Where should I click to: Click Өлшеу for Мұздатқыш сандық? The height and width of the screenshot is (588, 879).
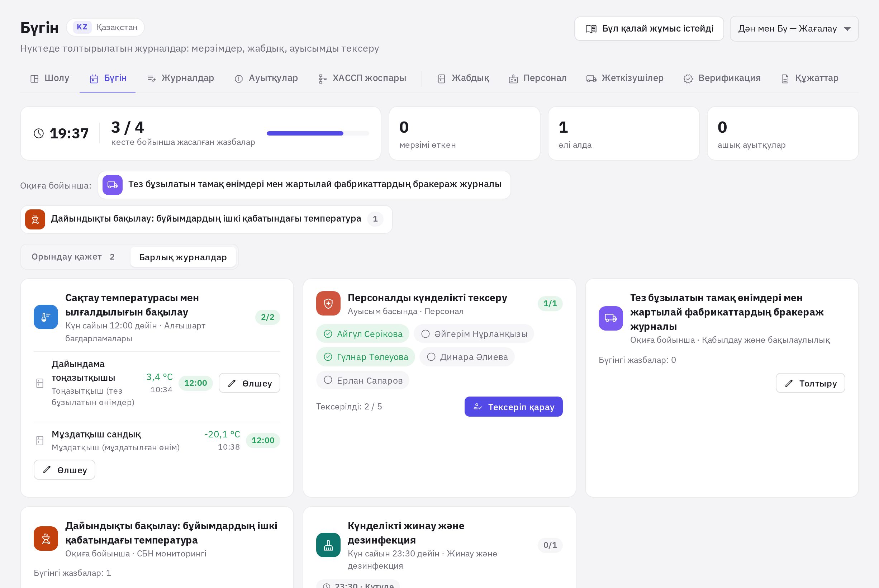pos(65,470)
